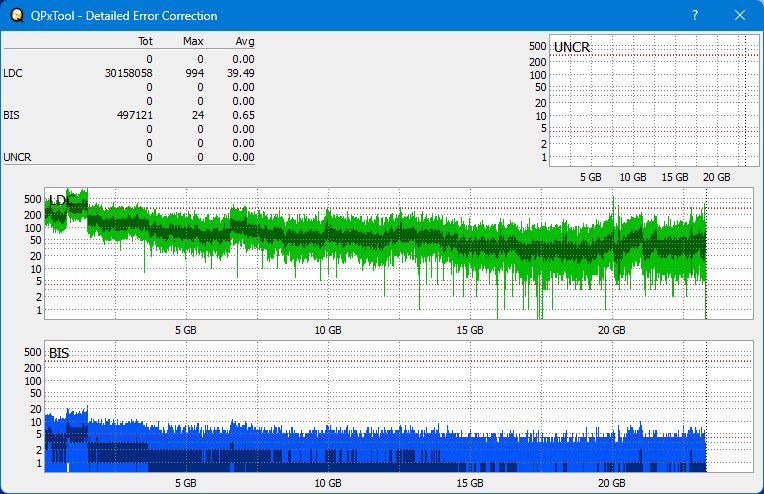This screenshot has width=764, height=494.
Task: Click the LDC graph title label
Action: 61,200
